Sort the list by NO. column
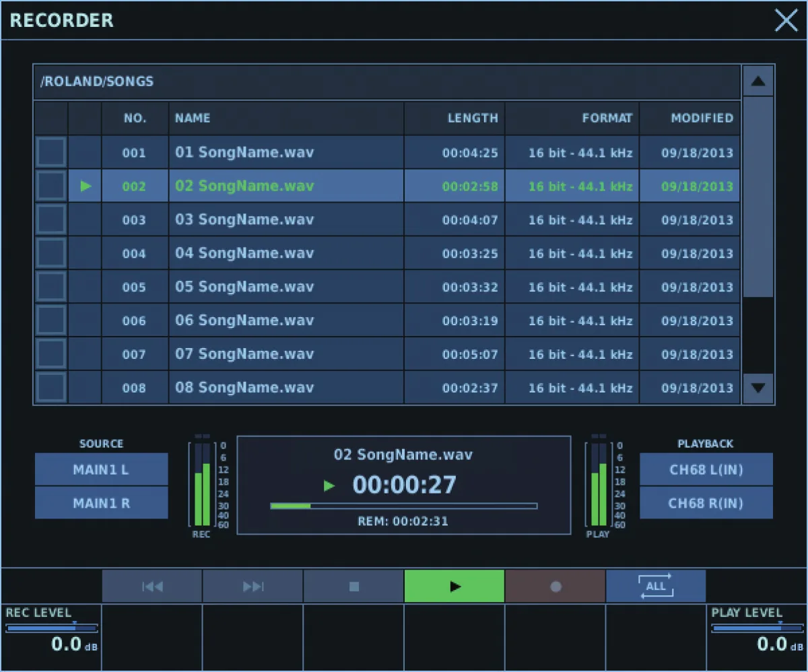The width and height of the screenshot is (808, 672). 135,118
